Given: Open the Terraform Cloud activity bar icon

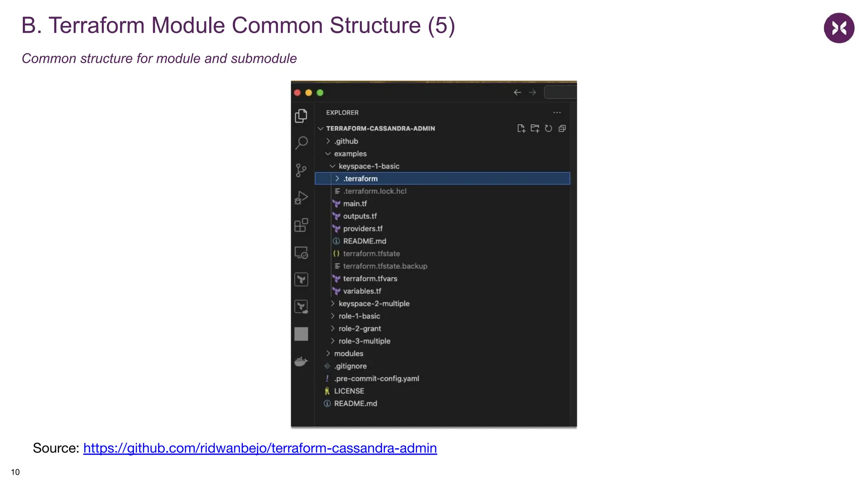Looking at the screenshot, I should 301,307.
